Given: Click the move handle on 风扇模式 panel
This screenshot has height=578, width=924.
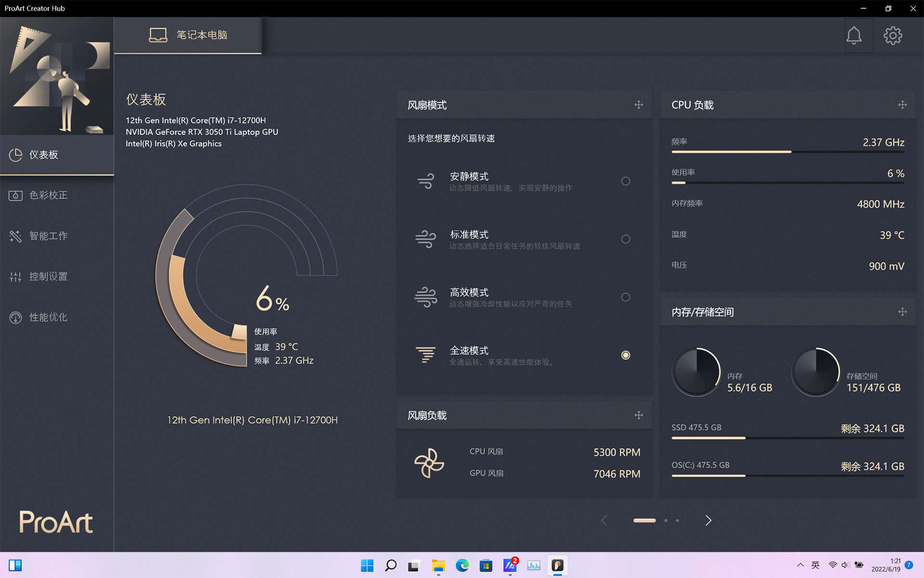Looking at the screenshot, I should (639, 105).
